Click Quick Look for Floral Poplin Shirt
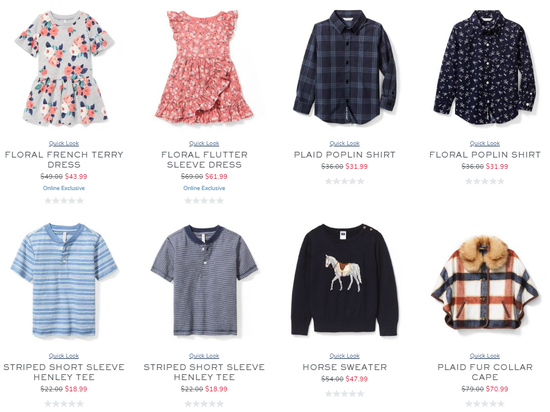 pos(485,143)
